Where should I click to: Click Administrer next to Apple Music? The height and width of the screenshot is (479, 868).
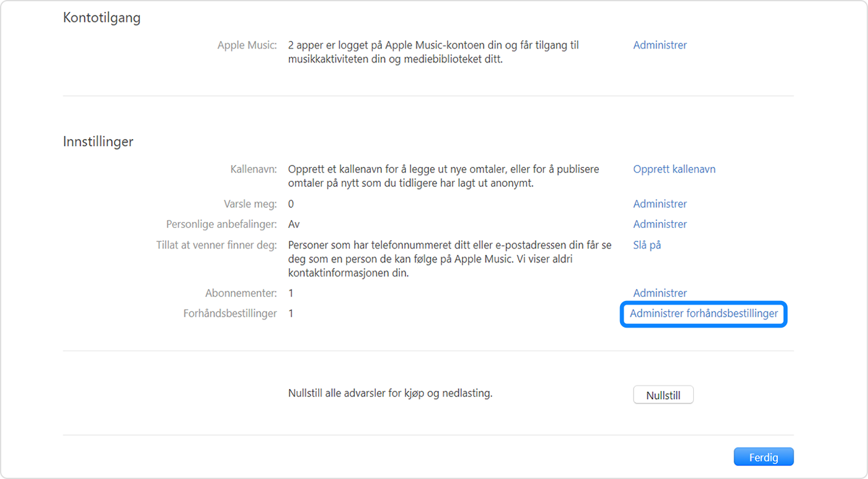pyautogui.click(x=660, y=45)
